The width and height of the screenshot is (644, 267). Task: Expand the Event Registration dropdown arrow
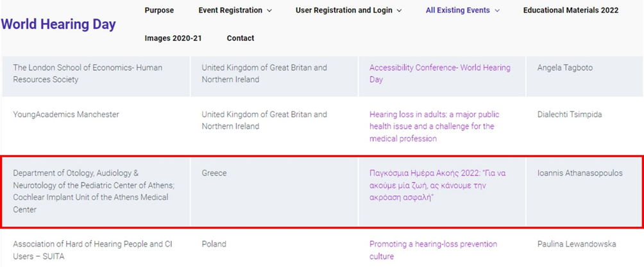click(x=269, y=11)
